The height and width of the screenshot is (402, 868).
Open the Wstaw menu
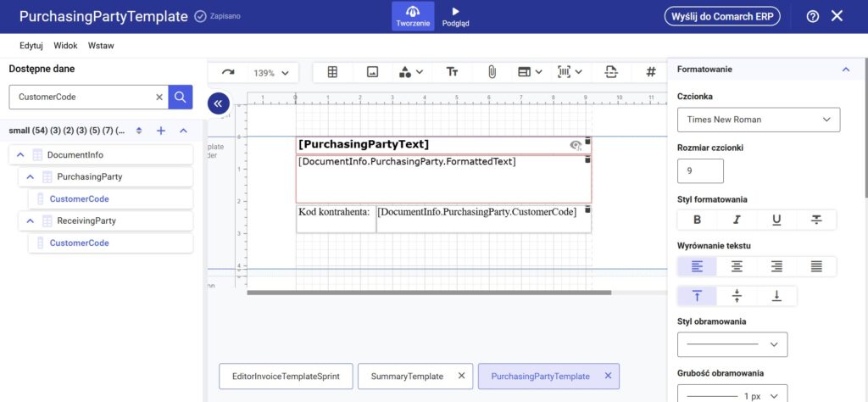point(101,46)
